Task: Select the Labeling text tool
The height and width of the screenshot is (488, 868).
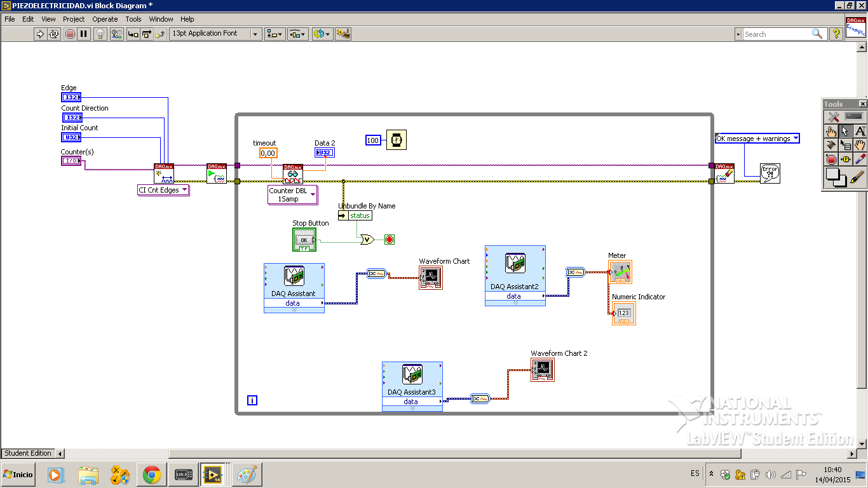Action: click(860, 131)
